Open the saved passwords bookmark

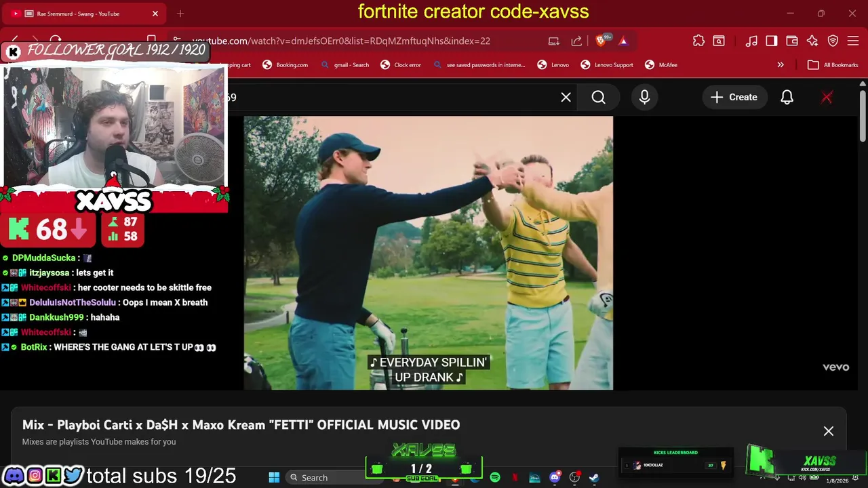pyautogui.click(x=479, y=65)
